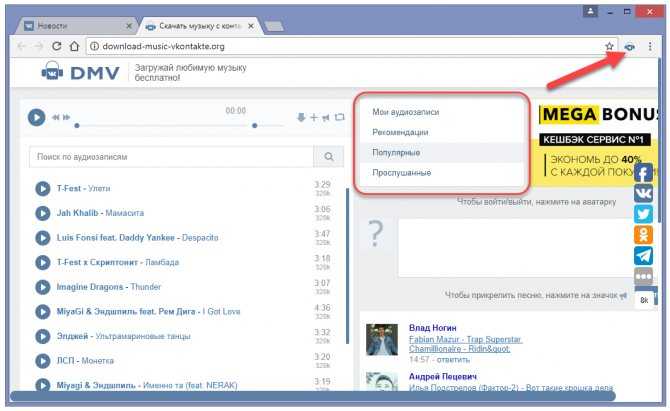
Task: Navigate back in browser history
Action: (22, 46)
